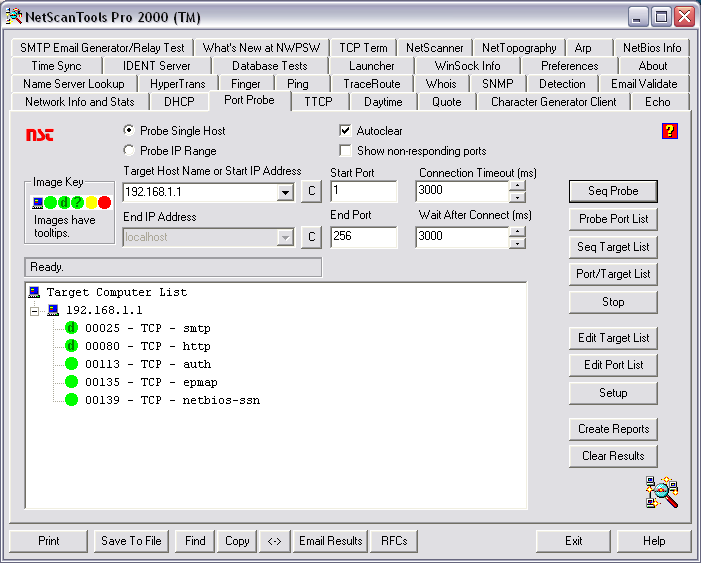Click computer icon beside Target Computer List

34,292
